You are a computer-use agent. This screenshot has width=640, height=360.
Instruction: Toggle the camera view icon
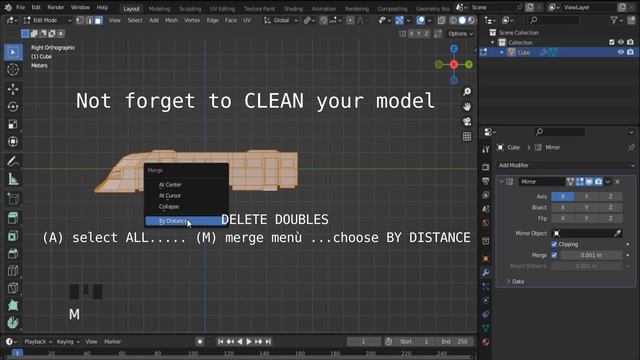467,122
